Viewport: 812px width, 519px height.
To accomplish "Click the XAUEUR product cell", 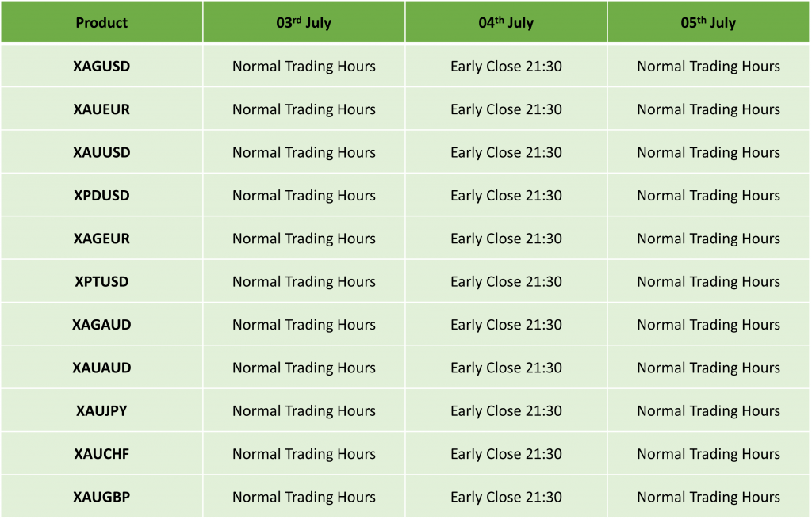I will [101, 109].
